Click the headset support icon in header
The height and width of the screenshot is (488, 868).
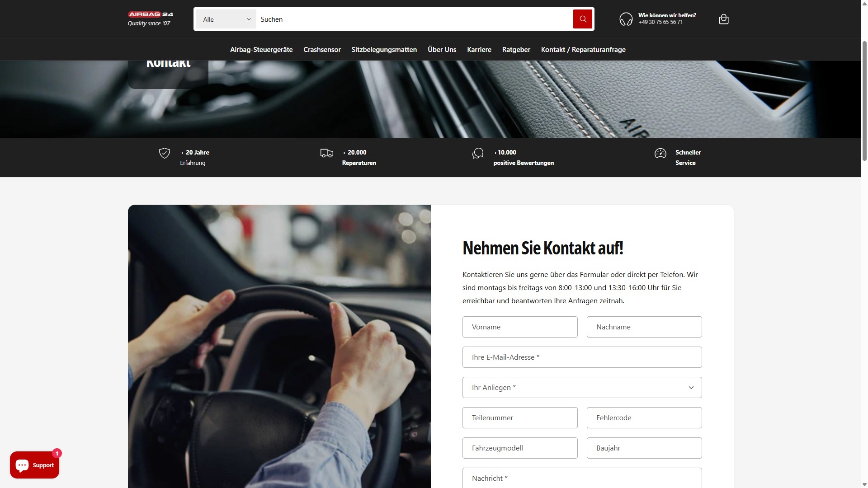tap(626, 19)
